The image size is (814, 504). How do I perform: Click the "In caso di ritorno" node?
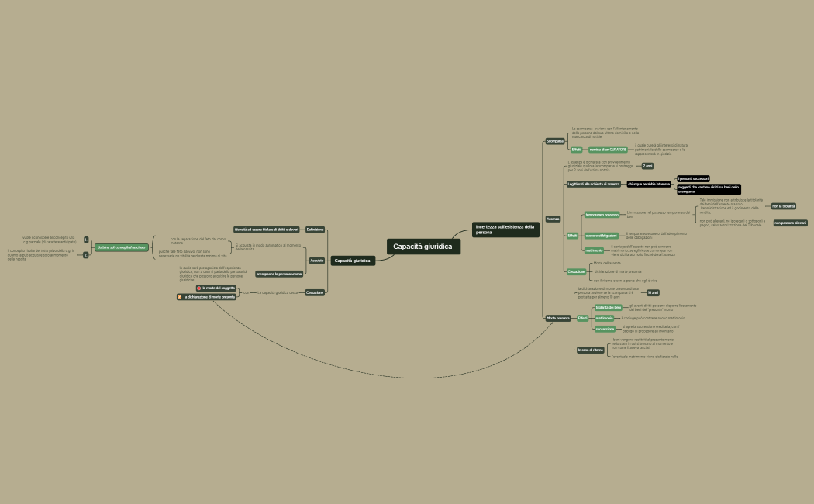591,350
